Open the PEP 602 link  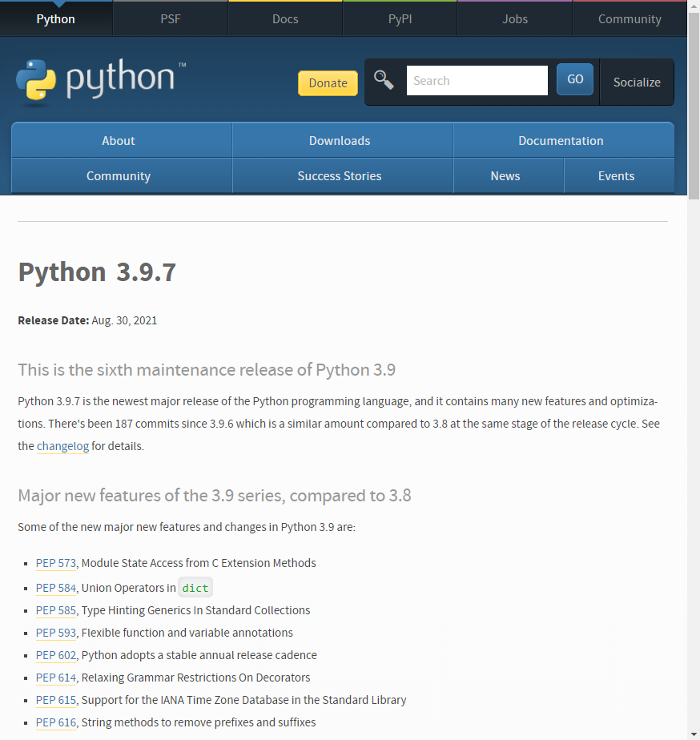pyautogui.click(x=56, y=655)
